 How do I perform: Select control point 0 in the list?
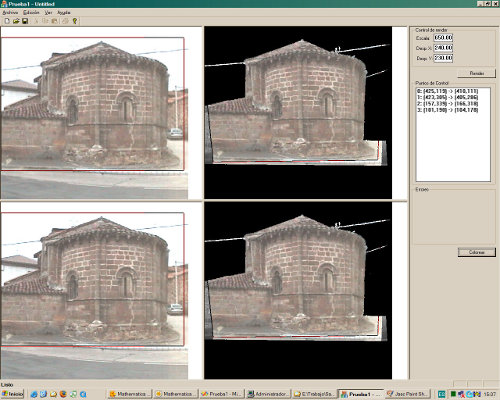coord(448,91)
